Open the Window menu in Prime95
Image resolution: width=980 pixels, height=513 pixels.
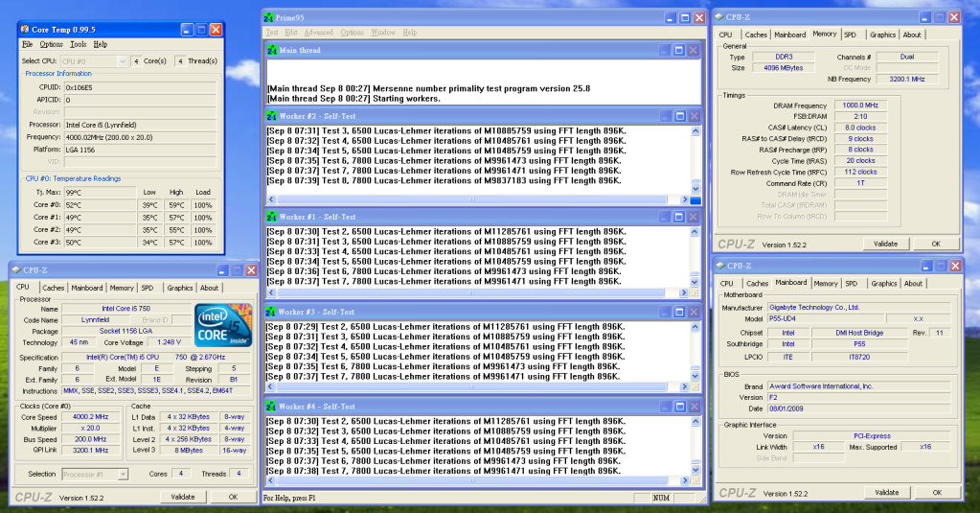[x=383, y=33]
